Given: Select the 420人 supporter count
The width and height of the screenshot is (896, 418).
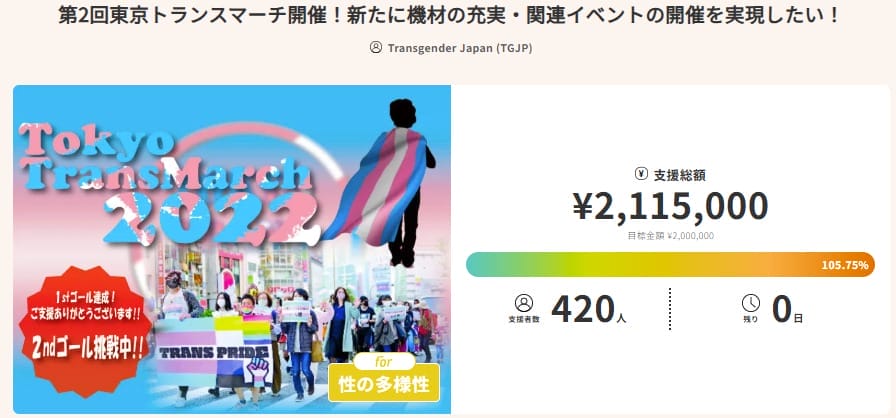Looking at the screenshot, I should 589,310.
